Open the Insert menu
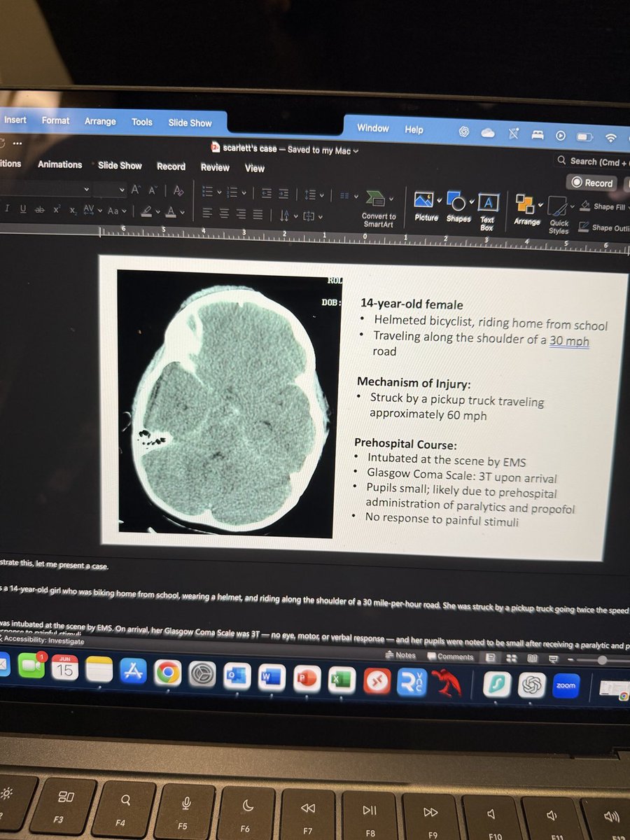The image size is (630, 840). (x=15, y=120)
